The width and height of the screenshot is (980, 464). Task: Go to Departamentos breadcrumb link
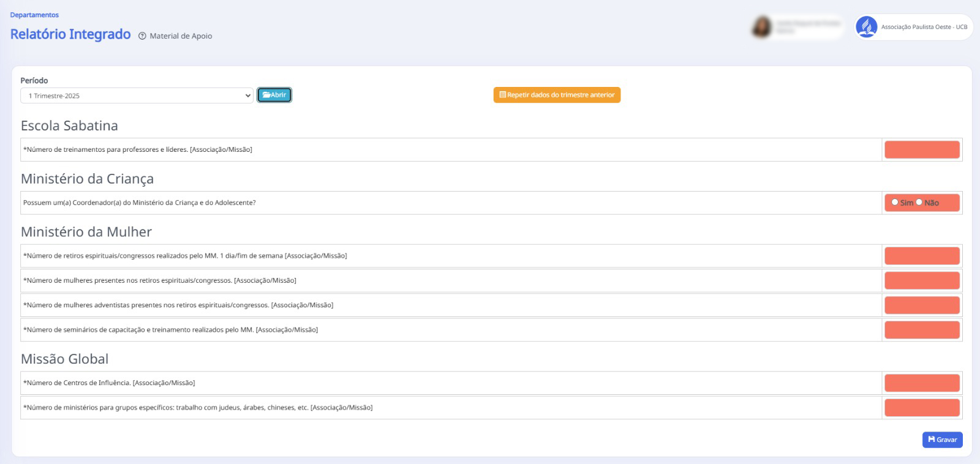(34, 15)
